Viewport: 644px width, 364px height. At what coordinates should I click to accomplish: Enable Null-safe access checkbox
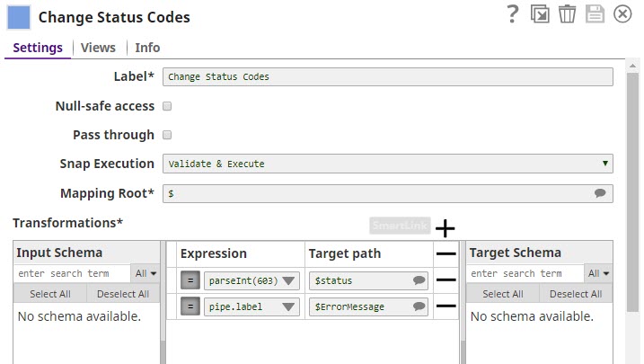point(167,106)
